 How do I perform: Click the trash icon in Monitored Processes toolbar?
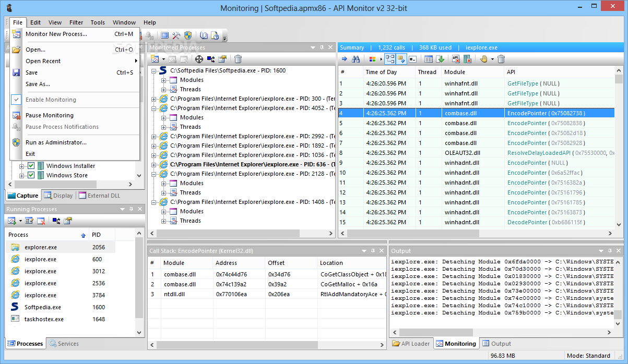(238, 59)
